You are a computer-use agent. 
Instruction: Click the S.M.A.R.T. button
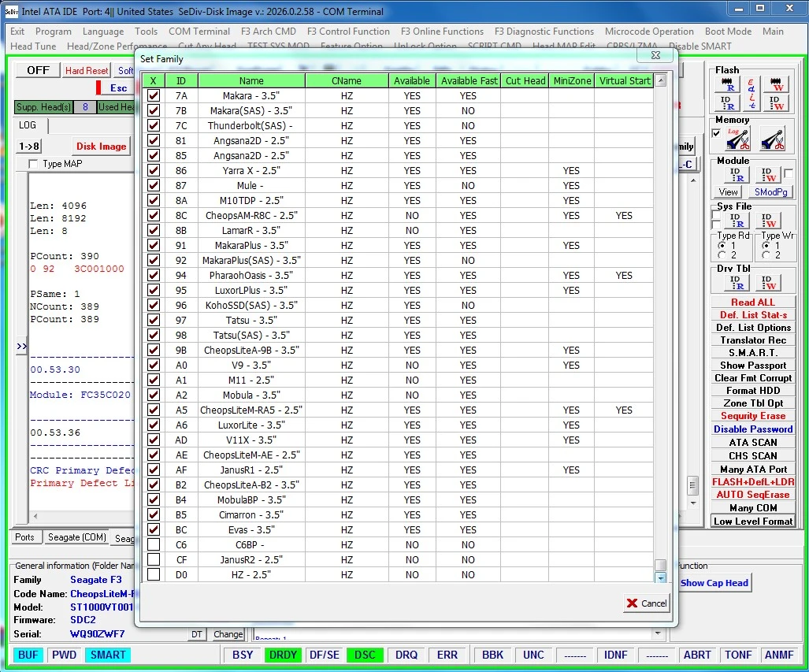coord(753,352)
